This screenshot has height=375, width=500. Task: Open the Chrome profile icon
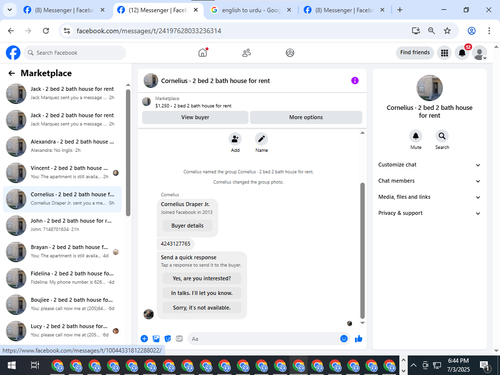471,31
